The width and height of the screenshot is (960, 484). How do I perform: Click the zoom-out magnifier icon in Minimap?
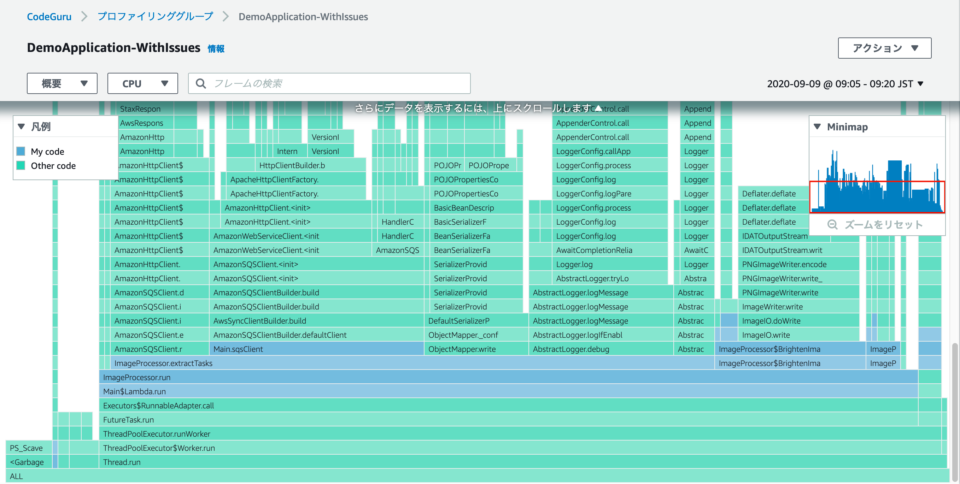[833, 225]
